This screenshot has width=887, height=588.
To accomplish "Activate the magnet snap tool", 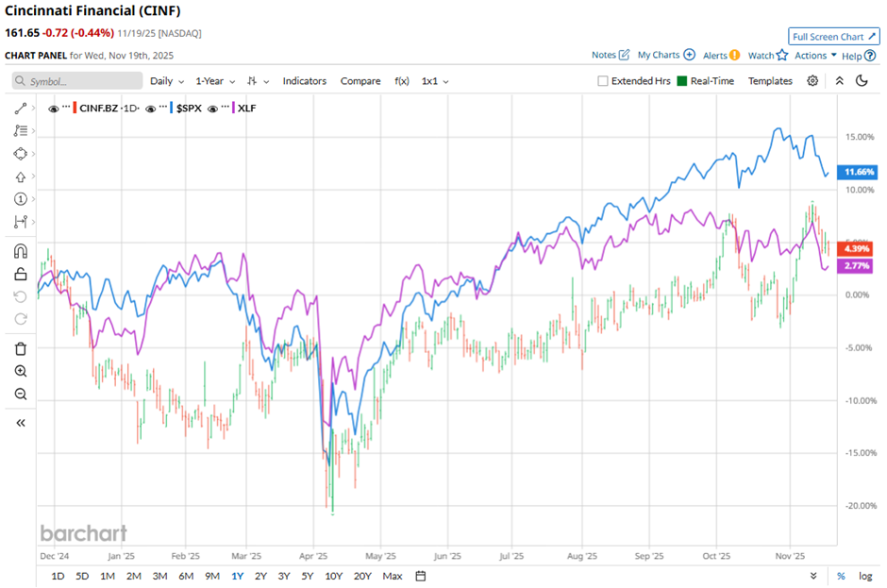I will [21, 251].
